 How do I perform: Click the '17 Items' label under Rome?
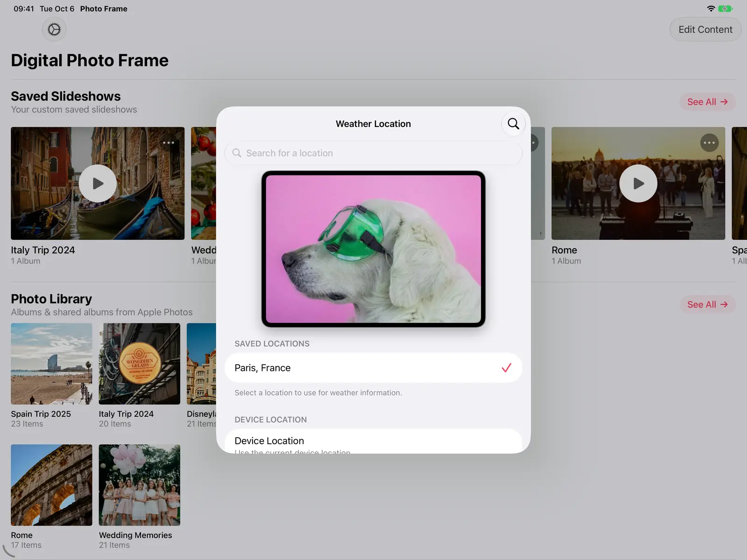pos(26,545)
